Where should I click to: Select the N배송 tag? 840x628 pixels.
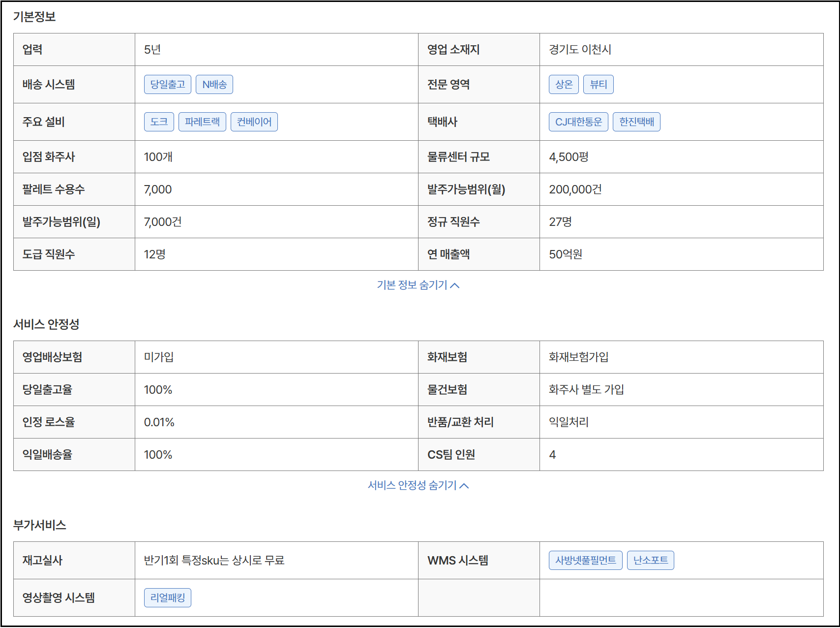click(214, 84)
